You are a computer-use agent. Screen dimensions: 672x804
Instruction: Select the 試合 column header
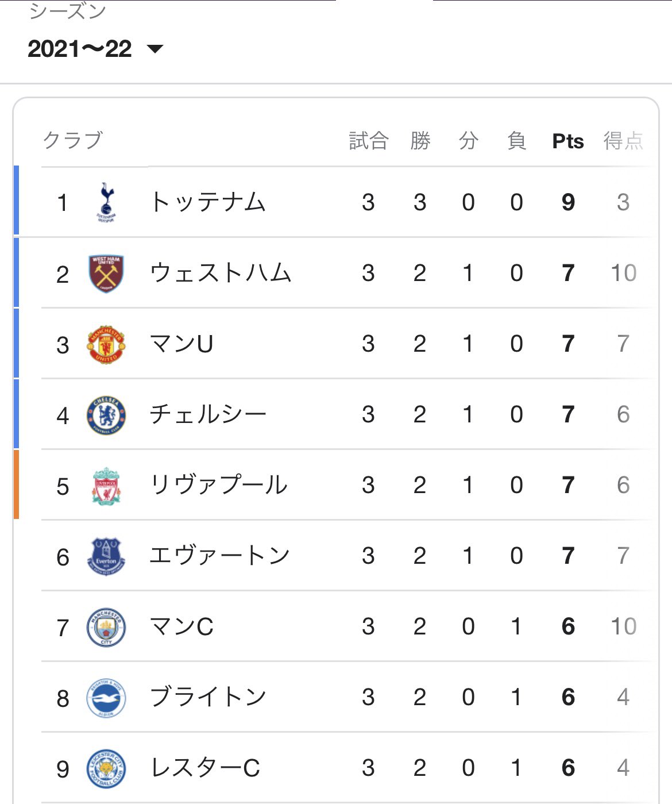click(x=369, y=141)
